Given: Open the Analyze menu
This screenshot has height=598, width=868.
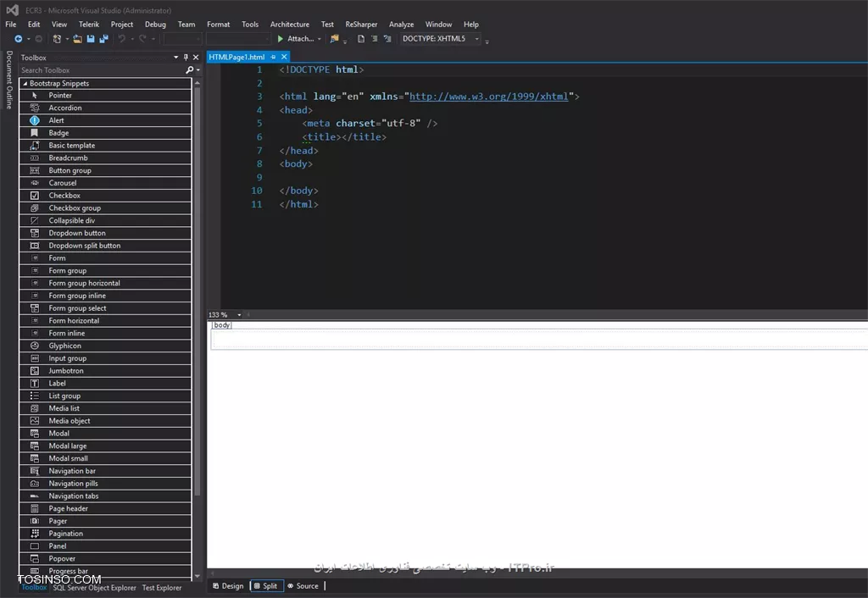Looking at the screenshot, I should coord(401,25).
